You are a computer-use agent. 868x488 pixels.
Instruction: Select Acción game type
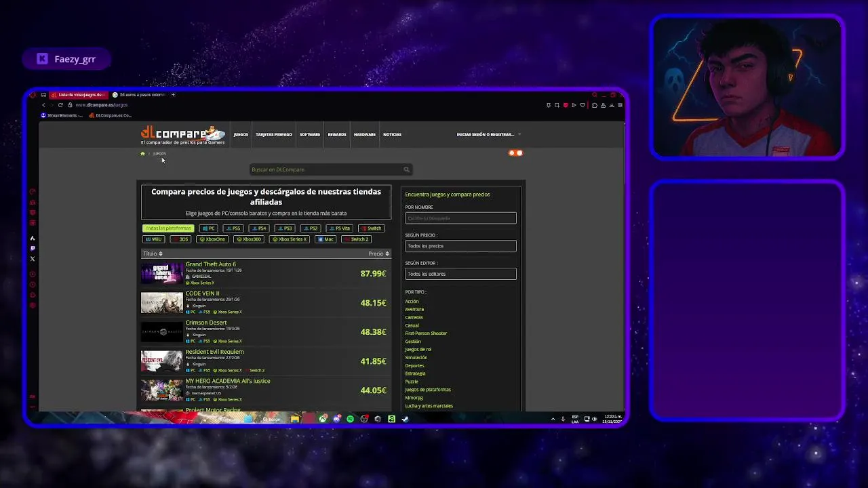[x=412, y=301]
